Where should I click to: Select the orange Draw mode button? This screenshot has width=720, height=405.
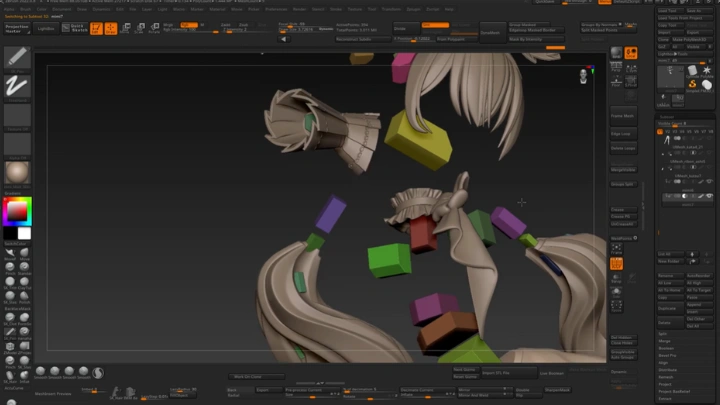coord(111,28)
